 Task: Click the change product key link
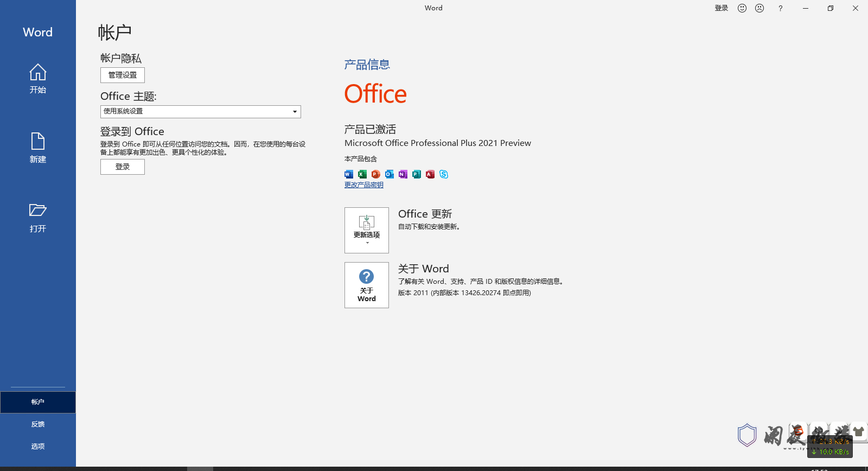(x=364, y=185)
